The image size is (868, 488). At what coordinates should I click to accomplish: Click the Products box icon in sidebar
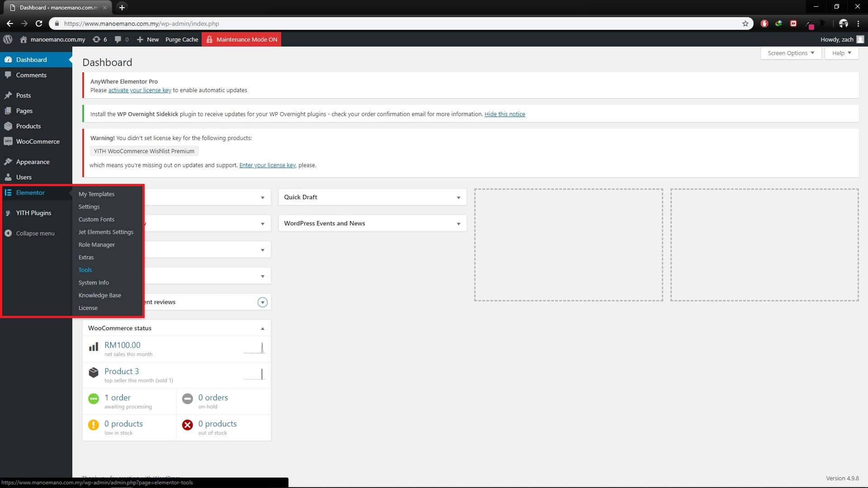click(x=8, y=126)
